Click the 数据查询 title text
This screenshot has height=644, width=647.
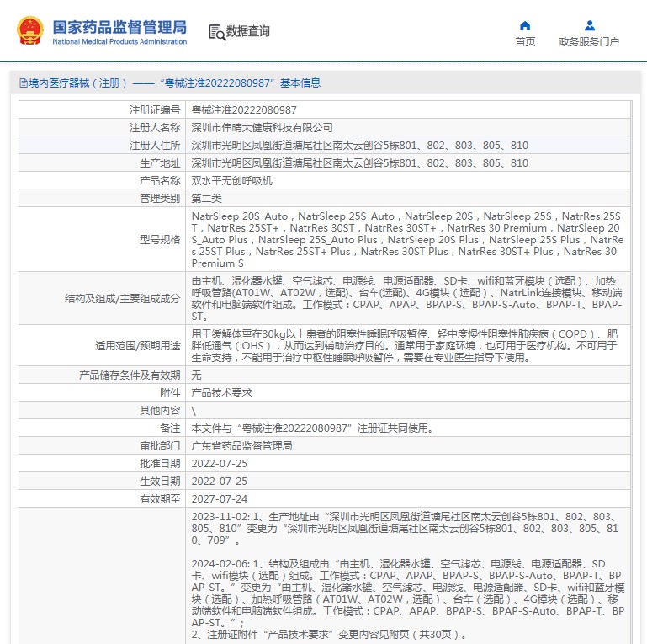point(247,31)
